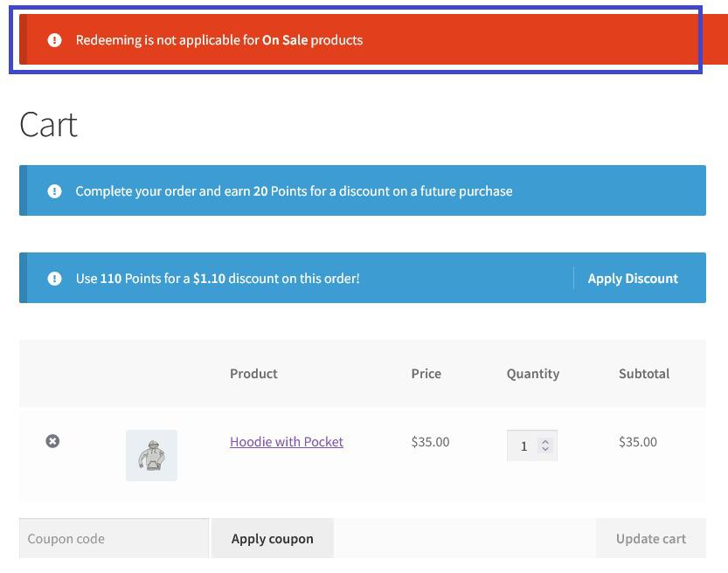This screenshot has width=728, height=573.
Task: Decrease quantity with the down arrow
Action: point(545,450)
